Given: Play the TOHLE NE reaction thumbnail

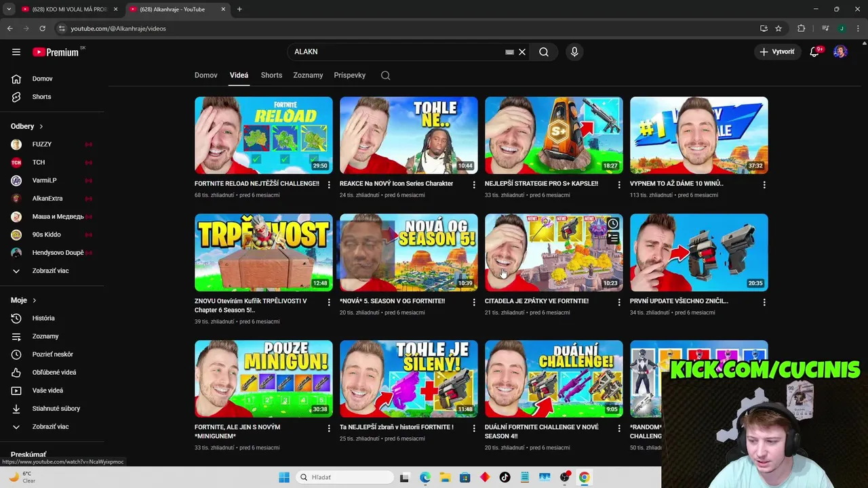Looking at the screenshot, I should tap(409, 136).
